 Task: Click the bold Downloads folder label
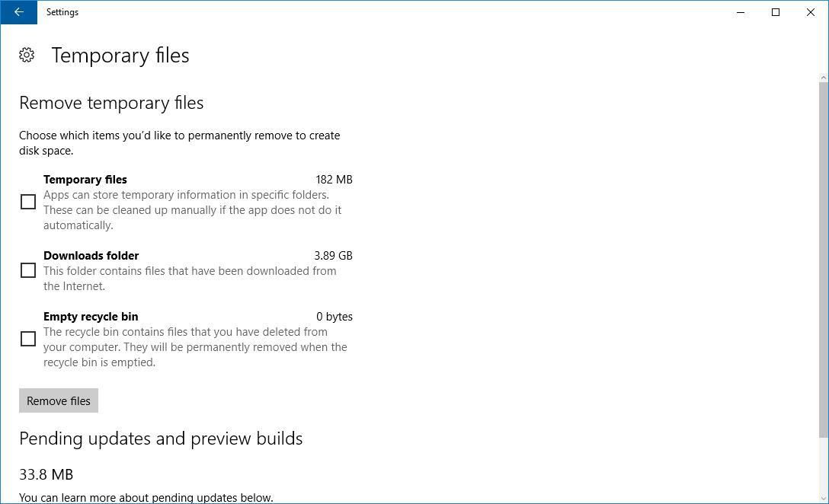91,256
